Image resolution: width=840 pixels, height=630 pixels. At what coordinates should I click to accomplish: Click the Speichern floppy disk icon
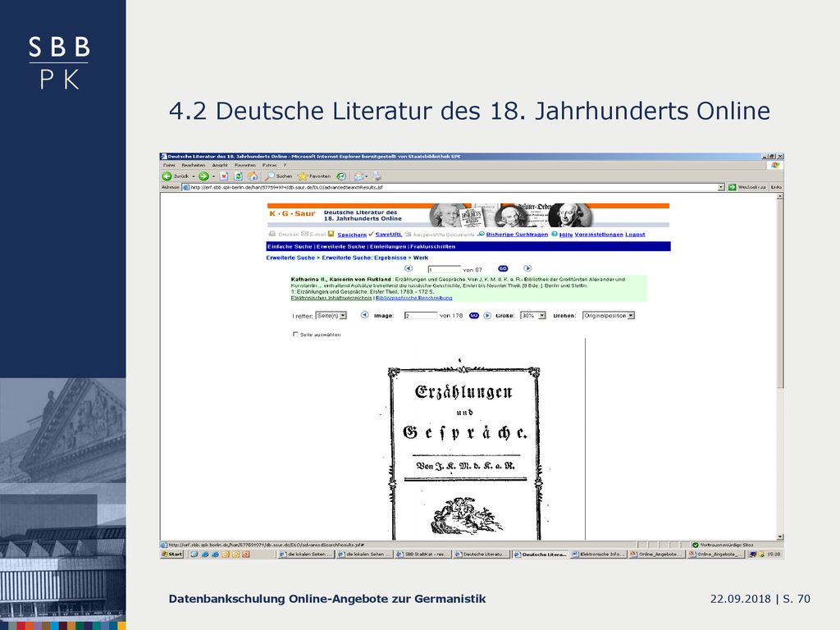[x=331, y=234]
